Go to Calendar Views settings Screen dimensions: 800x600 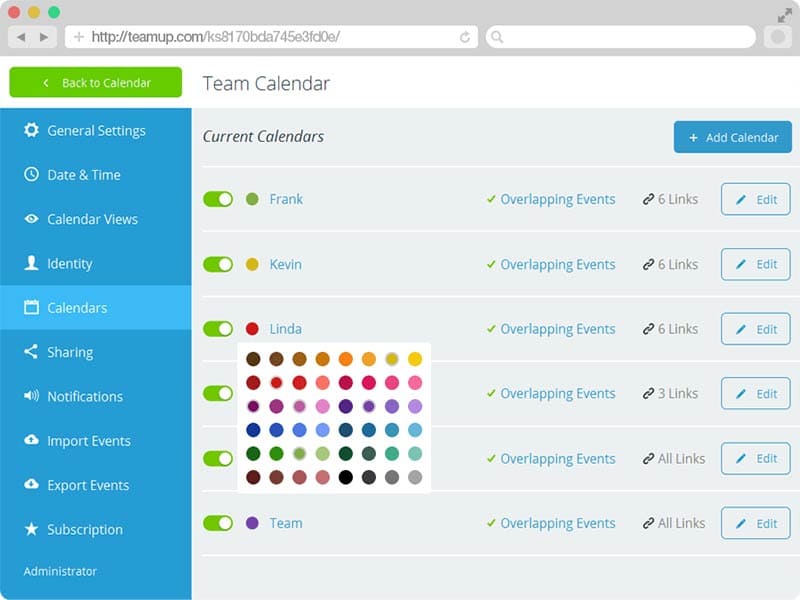click(95, 219)
